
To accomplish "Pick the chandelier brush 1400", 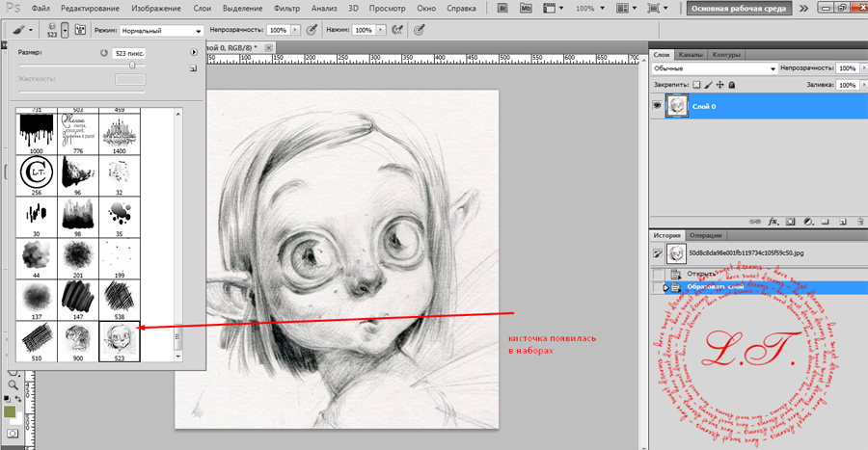I will (x=120, y=134).
